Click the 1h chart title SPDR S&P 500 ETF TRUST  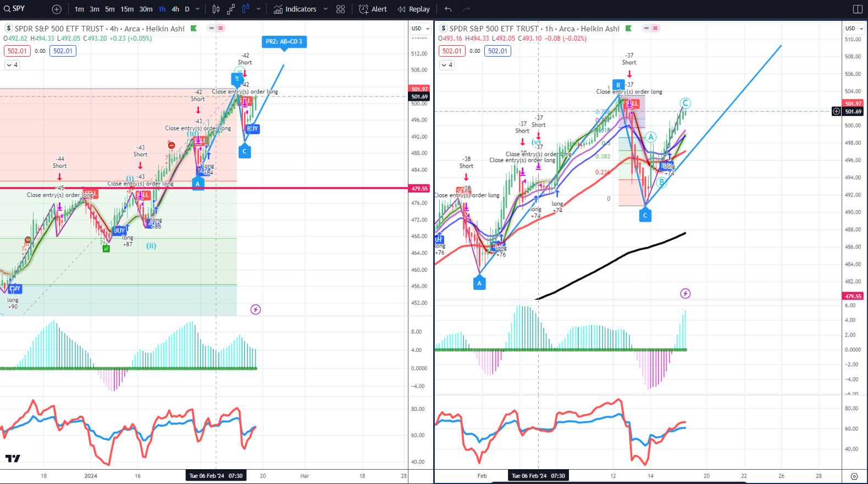494,29
